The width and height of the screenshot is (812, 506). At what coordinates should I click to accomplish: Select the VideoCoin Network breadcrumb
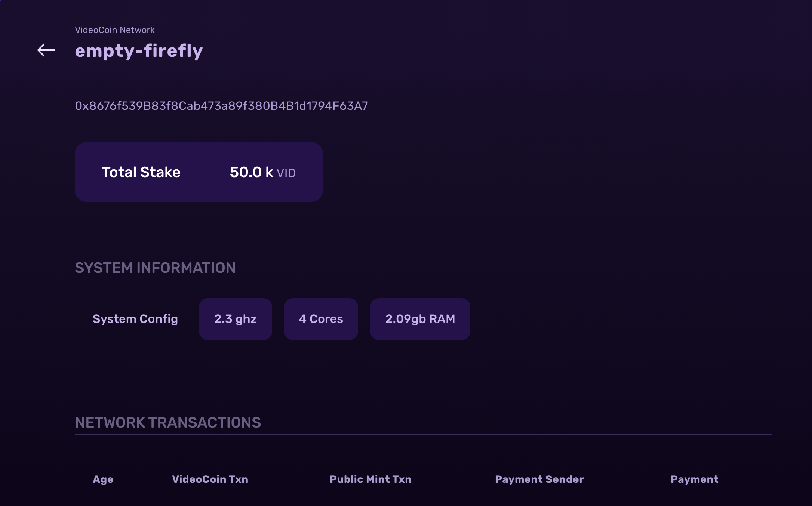click(115, 30)
